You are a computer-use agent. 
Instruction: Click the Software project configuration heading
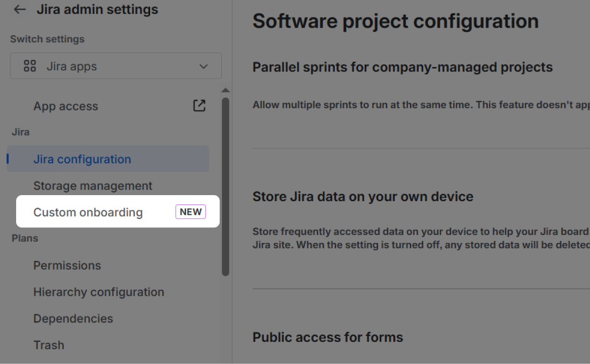[x=396, y=21]
